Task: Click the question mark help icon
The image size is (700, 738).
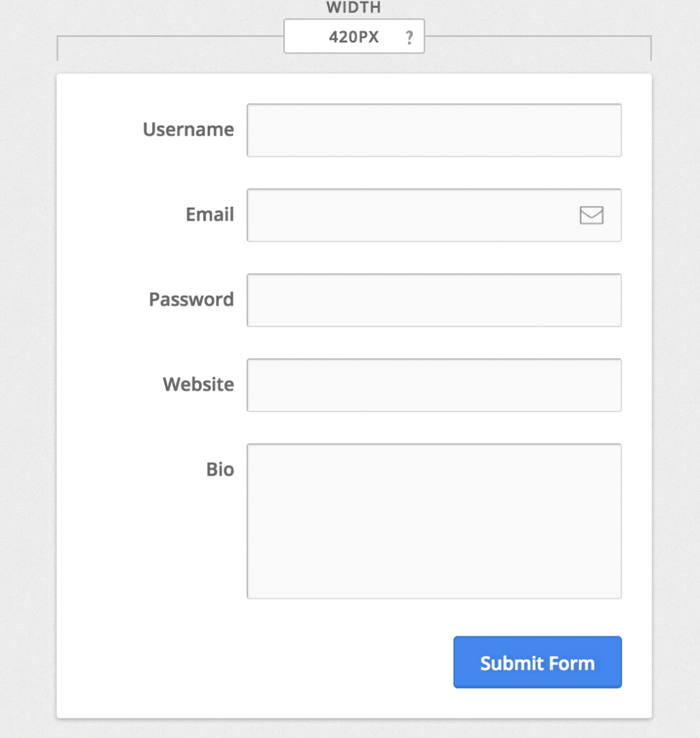Action: click(409, 36)
